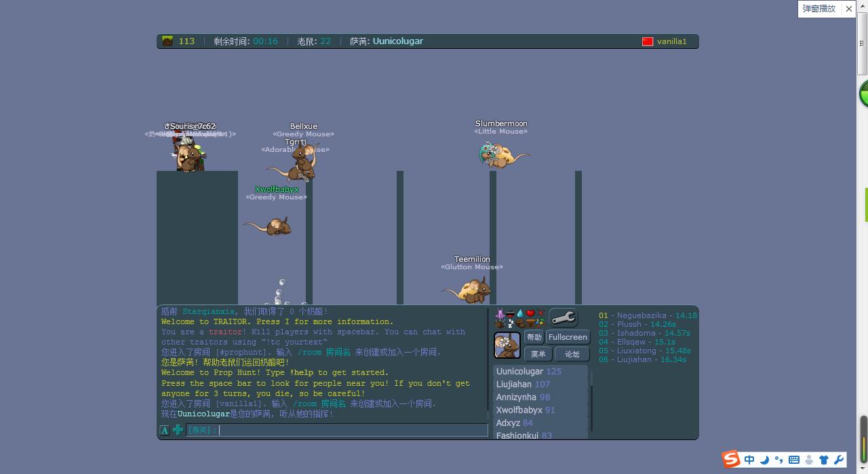Select Xwolfbabyx 91 in player list
Image resolution: width=868 pixels, height=474 pixels.
[x=540, y=410]
